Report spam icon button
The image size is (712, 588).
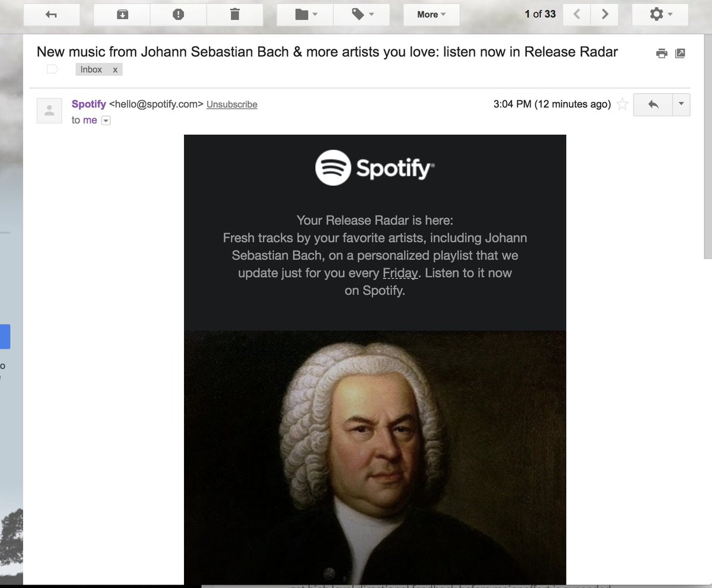click(x=178, y=14)
